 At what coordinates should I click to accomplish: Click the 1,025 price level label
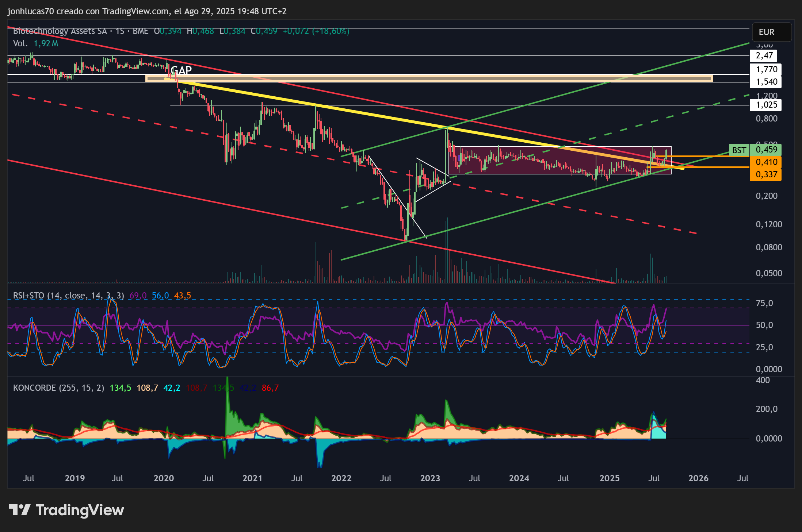[766, 105]
